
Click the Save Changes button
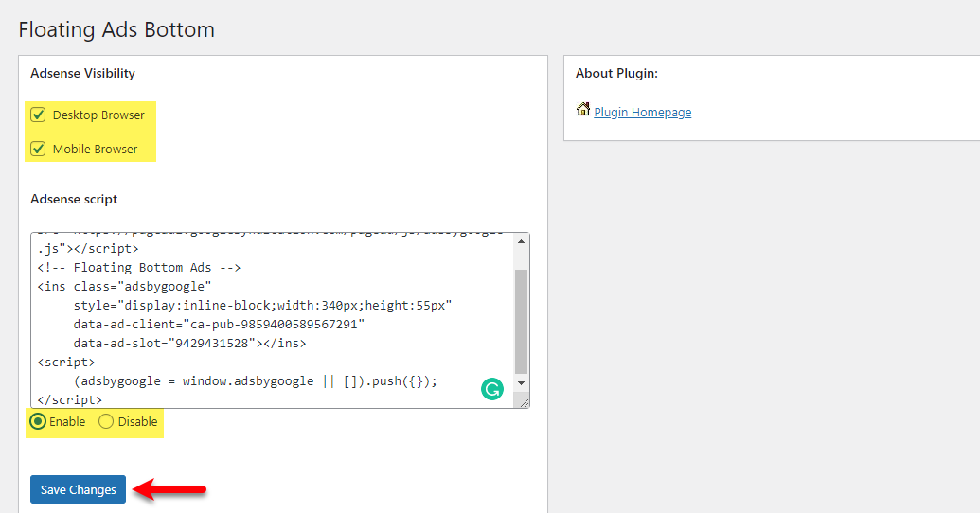click(x=79, y=489)
